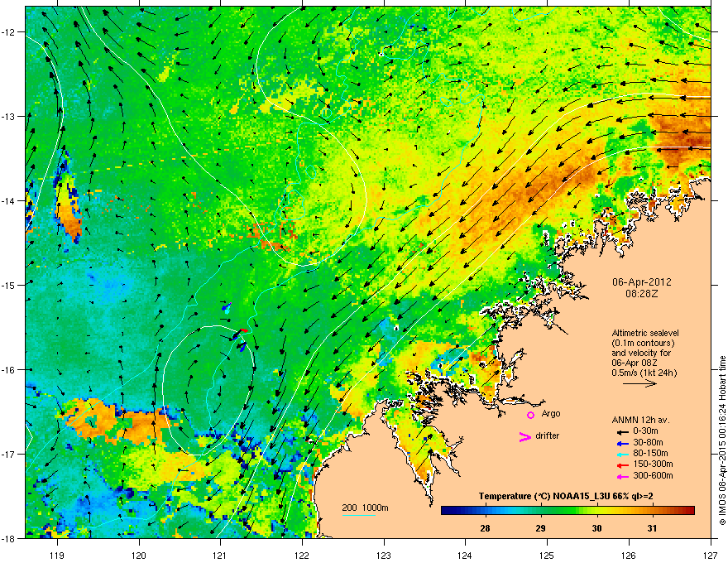The height and width of the screenshot is (563, 728).
Task: Click the 0.5m/s velocity scale arrow
Action: click(639, 383)
